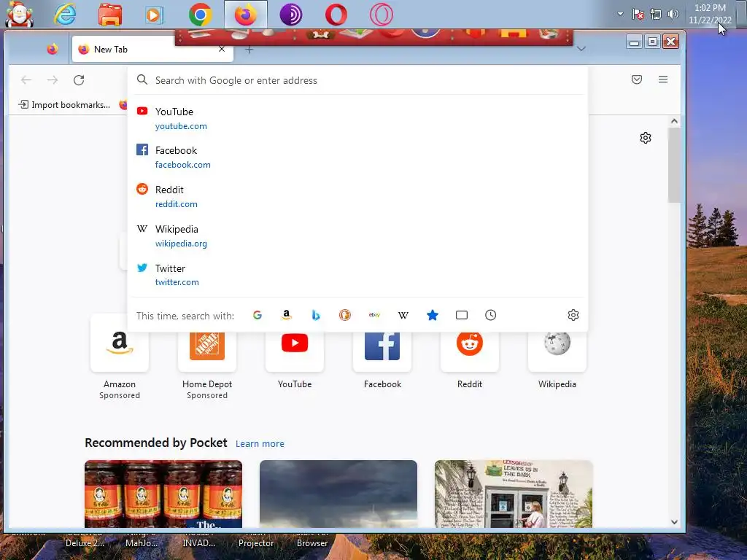Search this time with Wikipedia
Viewport: 747px width, 560px height.
[403, 315]
